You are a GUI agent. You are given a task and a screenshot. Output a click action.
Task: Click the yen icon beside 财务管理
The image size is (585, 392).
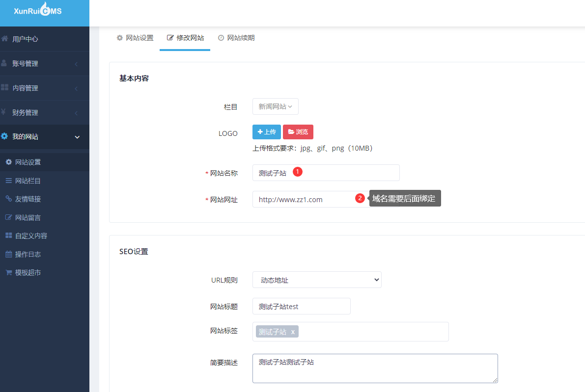[x=3, y=112]
